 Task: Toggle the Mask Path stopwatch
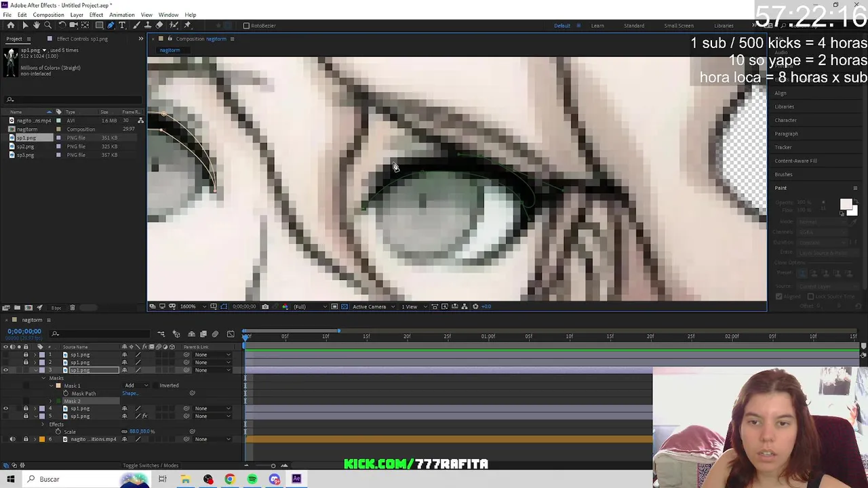(x=66, y=393)
